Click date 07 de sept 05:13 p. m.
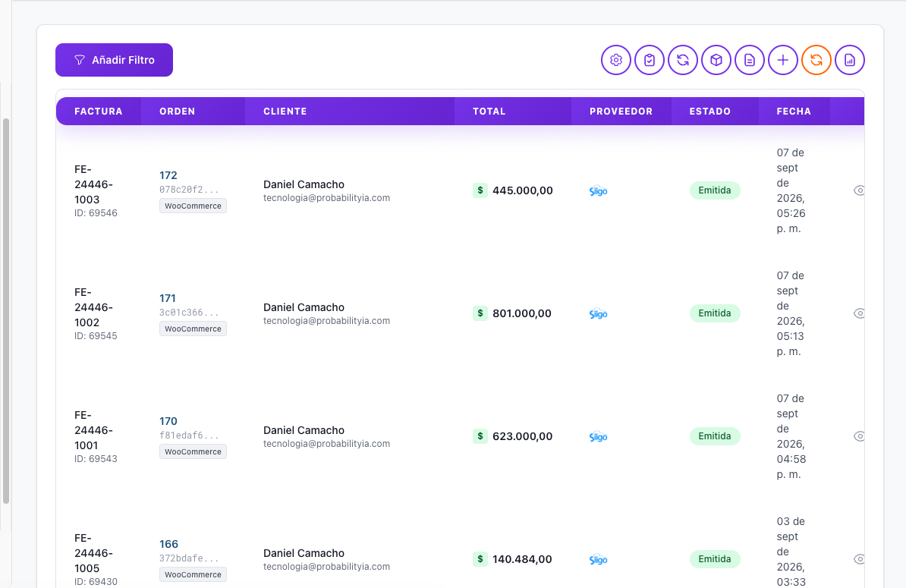 (791, 313)
